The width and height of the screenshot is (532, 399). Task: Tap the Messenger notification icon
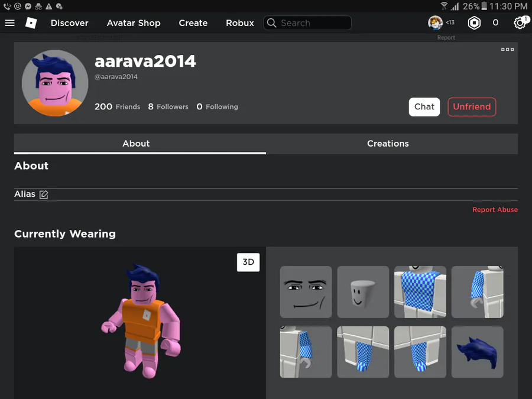28,6
